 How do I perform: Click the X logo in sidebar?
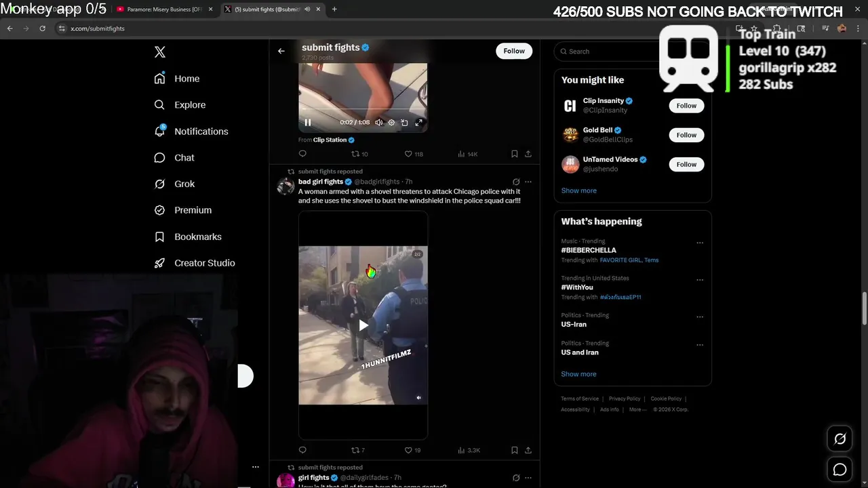click(x=160, y=52)
